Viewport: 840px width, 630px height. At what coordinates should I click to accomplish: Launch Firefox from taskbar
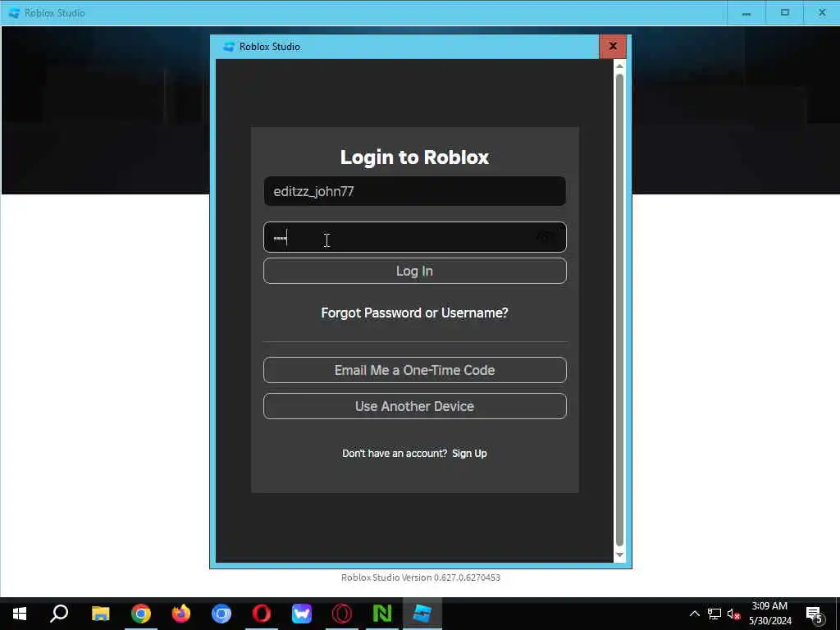(181, 614)
